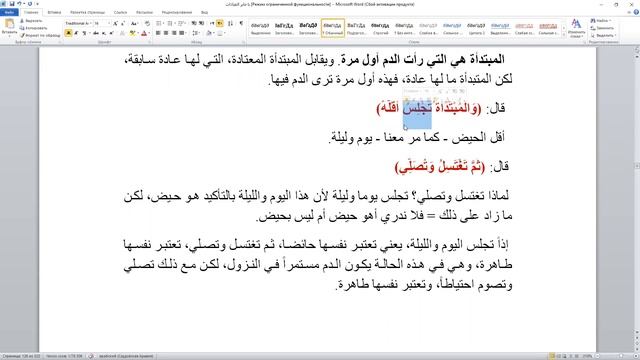Set right-to-left text direction
Image resolution: width=640 pixels, height=360 pixels.
tap(220, 24)
